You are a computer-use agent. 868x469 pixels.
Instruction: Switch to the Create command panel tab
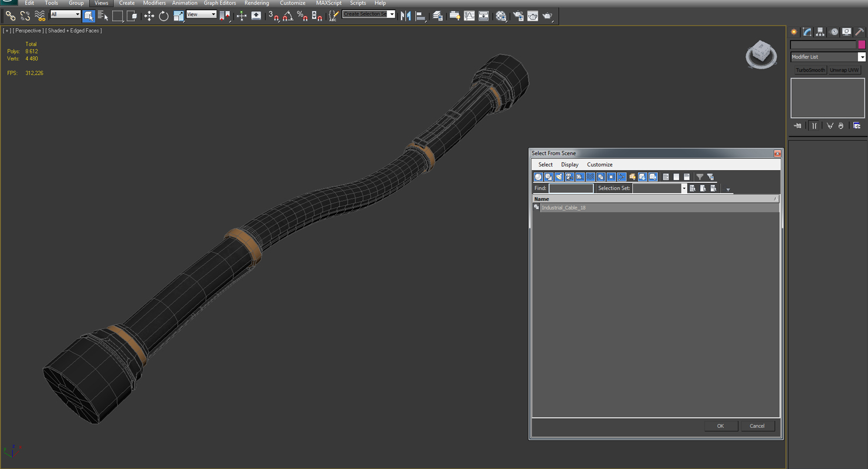(794, 32)
